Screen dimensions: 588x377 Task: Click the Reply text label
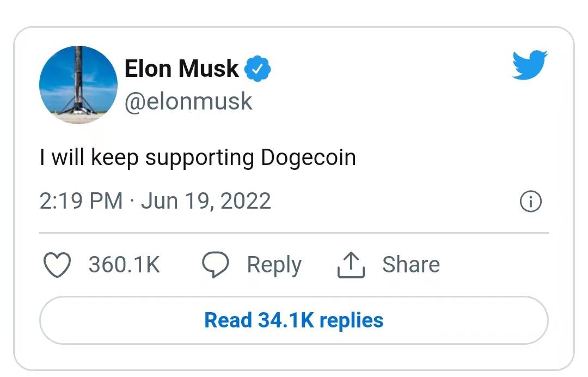pyautogui.click(x=274, y=265)
